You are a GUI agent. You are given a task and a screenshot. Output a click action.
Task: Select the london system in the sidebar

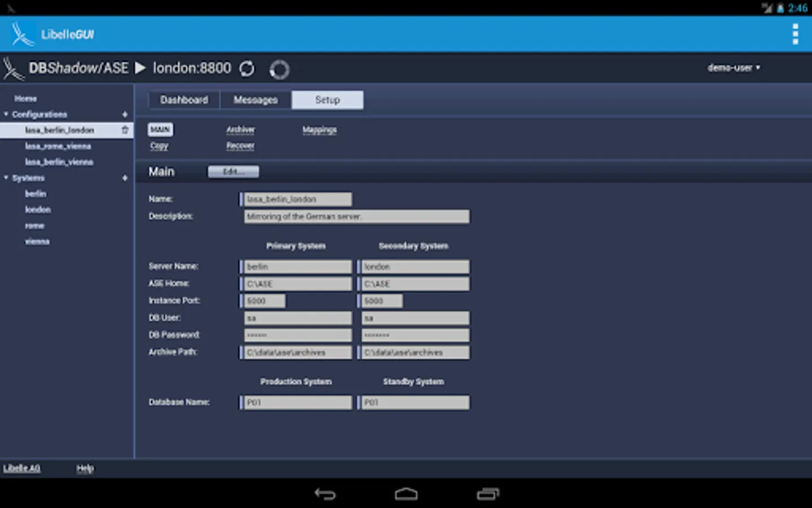pyautogui.click(x=38, y=209)
